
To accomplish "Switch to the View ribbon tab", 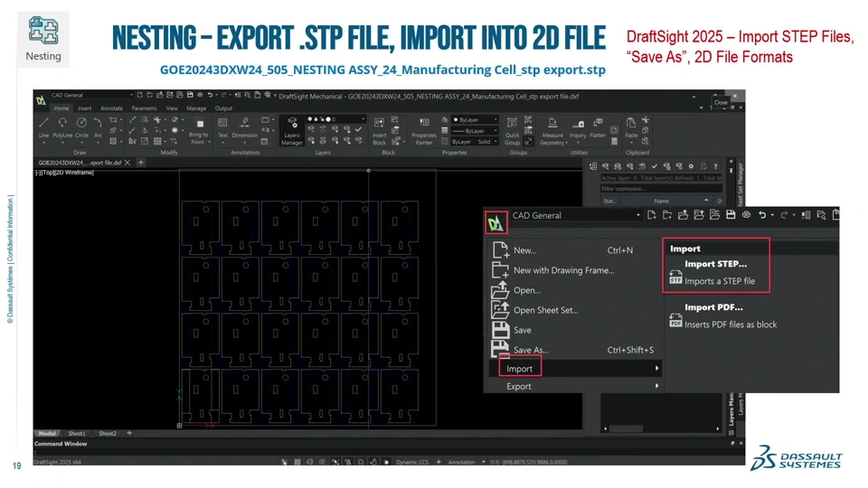I will coord(172,108).
